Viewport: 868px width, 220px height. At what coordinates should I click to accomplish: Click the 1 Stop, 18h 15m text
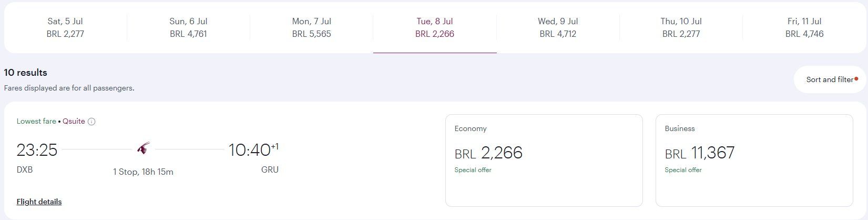[x=143, y=172]
